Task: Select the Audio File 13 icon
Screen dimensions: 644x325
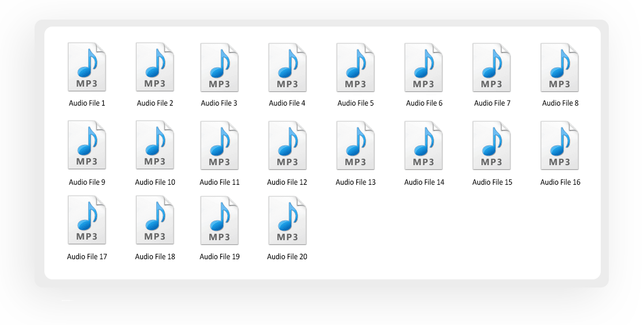Action: point(355,145)
